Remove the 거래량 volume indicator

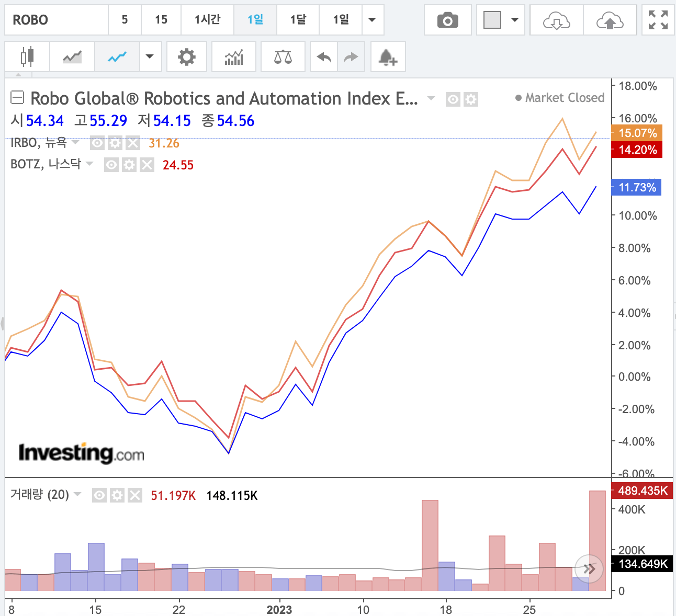click(x=135, y=495)
